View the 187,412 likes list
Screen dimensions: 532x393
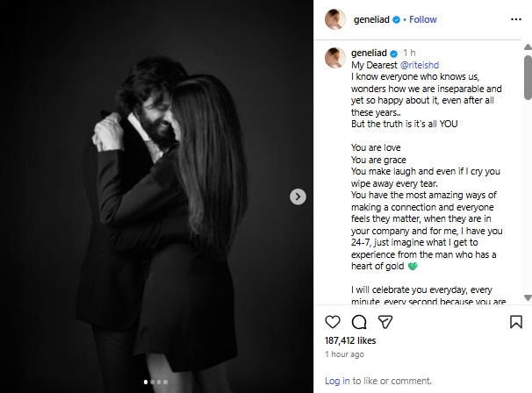(350, 340)
